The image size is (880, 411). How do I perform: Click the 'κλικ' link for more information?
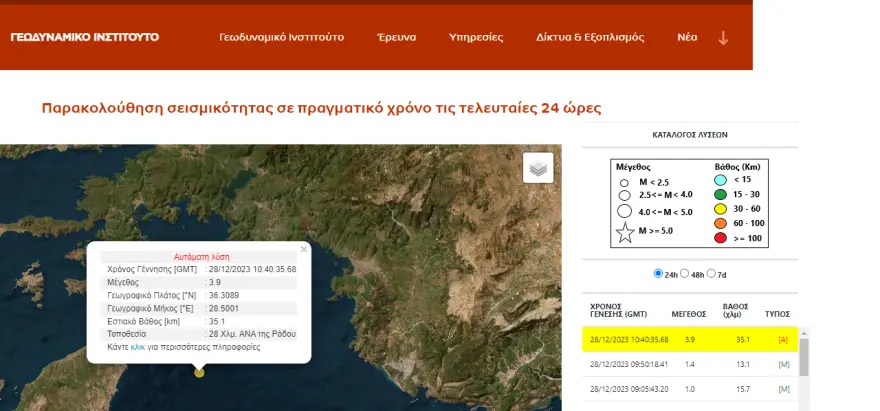(x=138, y=347)
